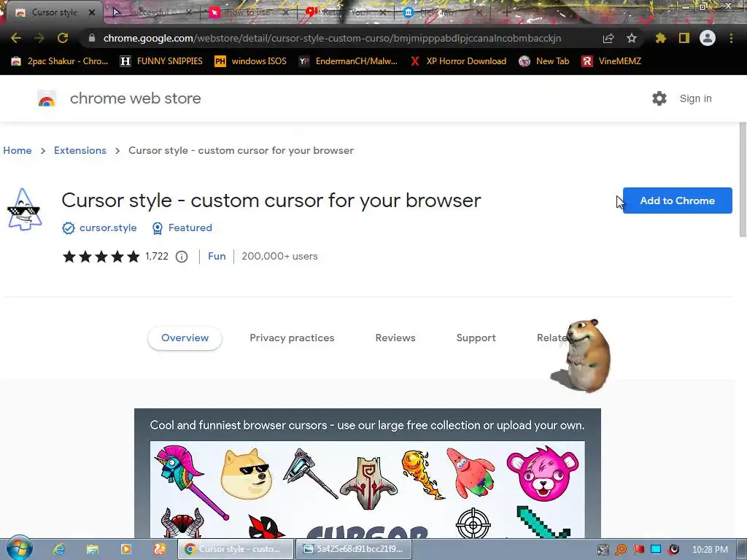The image size is (747, 560).
Task: Click the cursor collection promo screenshot
Action: click(x=368, y=472)
